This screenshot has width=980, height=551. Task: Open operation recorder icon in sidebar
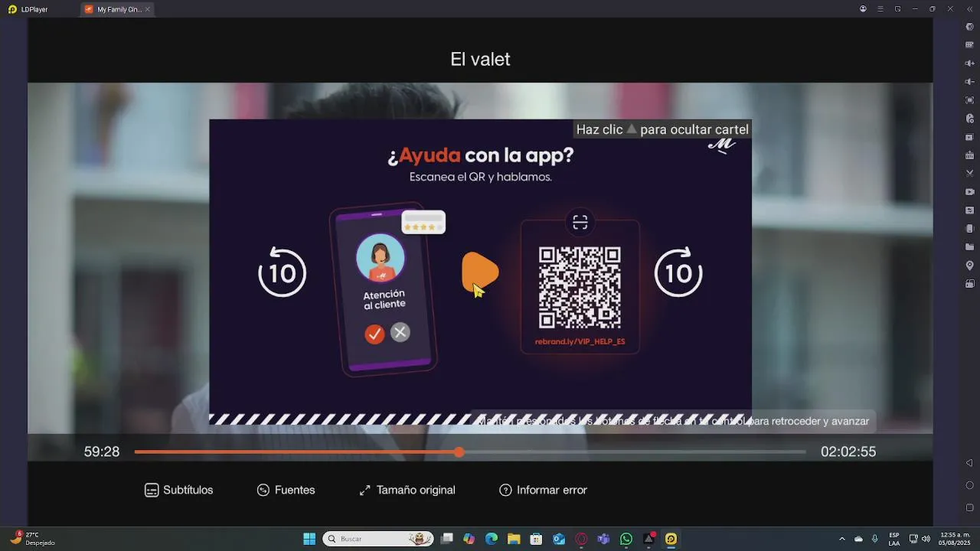tap(969, 119)
